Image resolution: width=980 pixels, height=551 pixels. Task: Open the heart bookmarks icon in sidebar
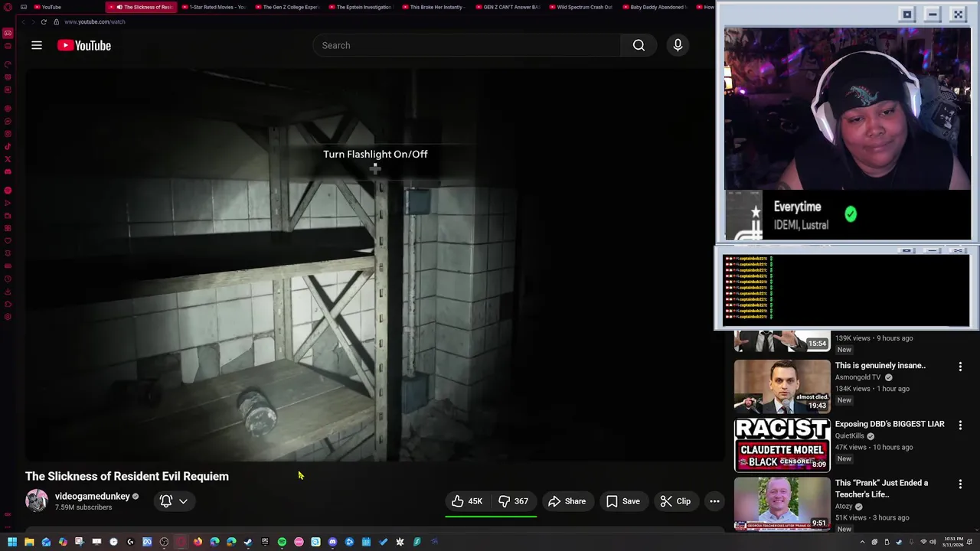(8, 241)
